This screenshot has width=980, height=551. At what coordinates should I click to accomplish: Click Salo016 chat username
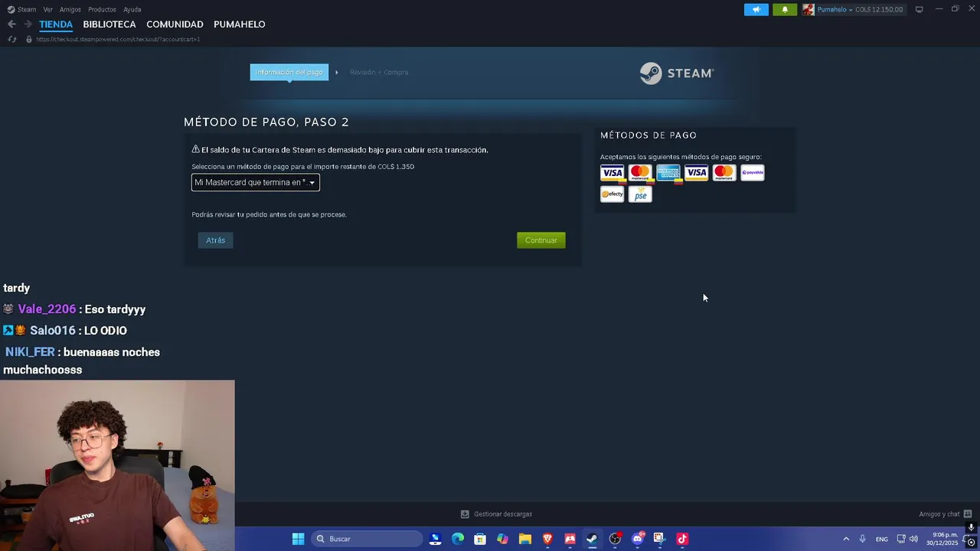pos(52,331)
